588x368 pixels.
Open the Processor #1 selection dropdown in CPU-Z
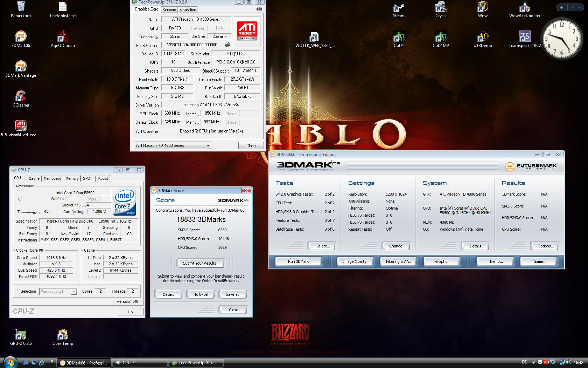click(58, 291)
